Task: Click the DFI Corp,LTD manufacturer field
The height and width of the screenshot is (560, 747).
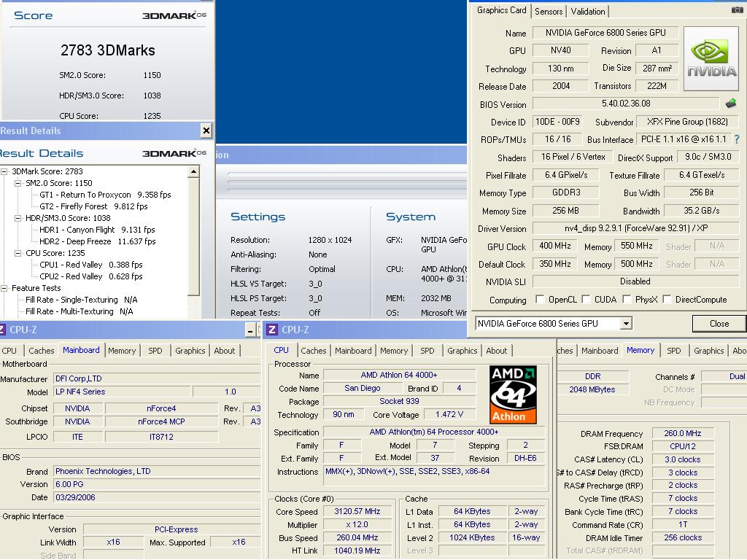Action: pos(158,378)
